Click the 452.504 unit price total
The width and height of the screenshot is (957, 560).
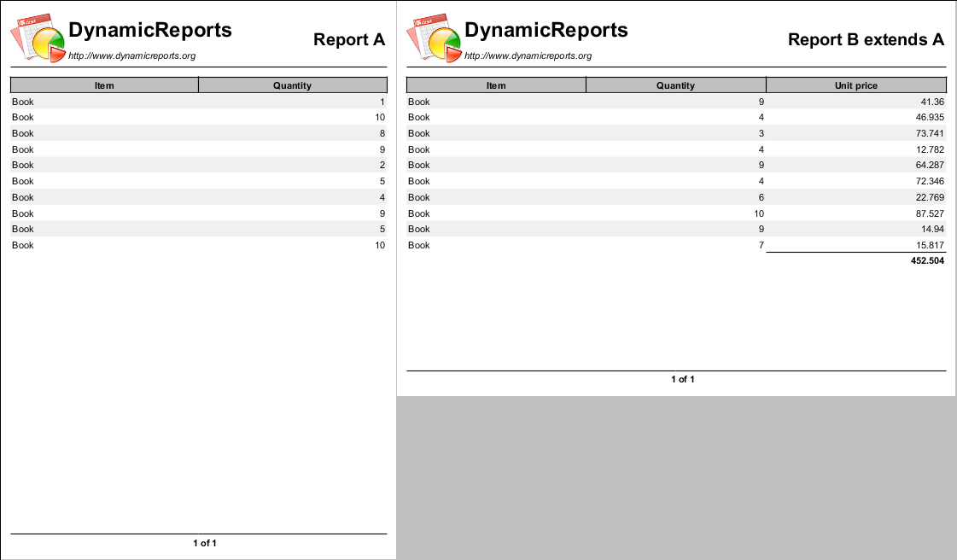[927, 260]
